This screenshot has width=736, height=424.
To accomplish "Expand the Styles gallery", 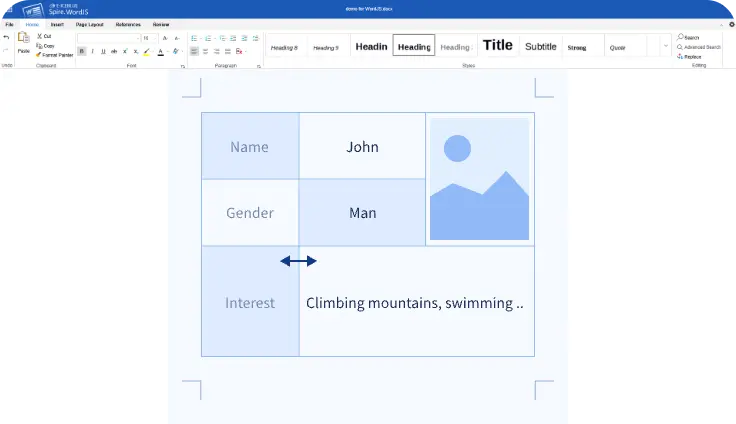I will [666, 46].
